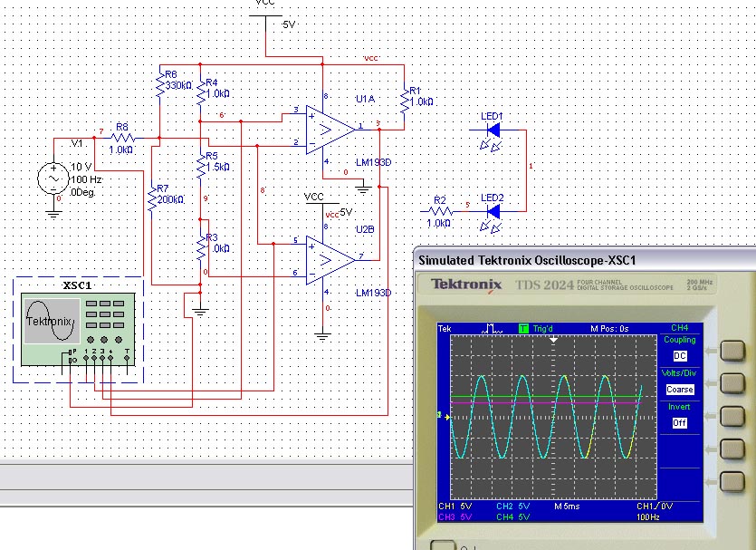This screenshot has width=756, height=550.
Task: Select pull-up resistor R1
Action: 405,101
